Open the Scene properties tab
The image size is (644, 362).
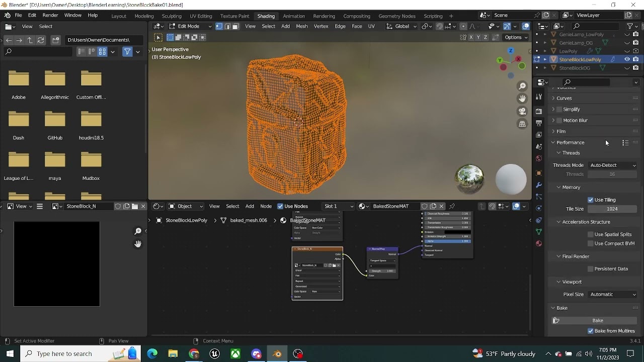(x=539, y=146)
